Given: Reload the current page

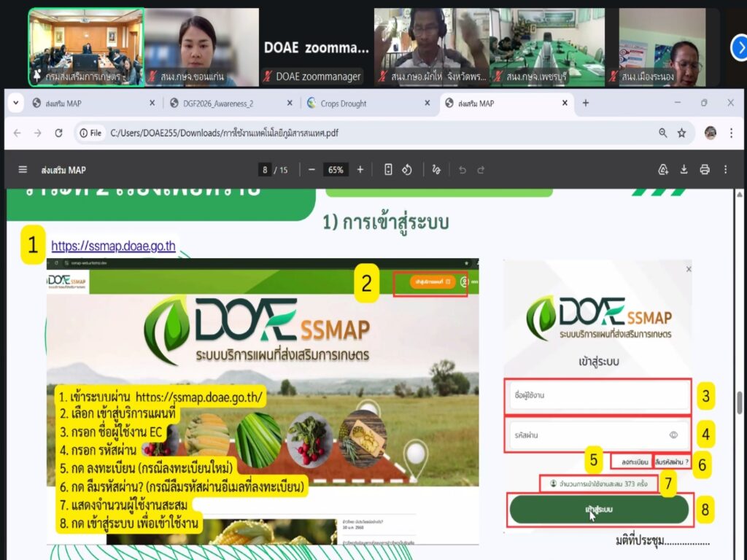Looking at the screenshot, I should coord(58,133).
